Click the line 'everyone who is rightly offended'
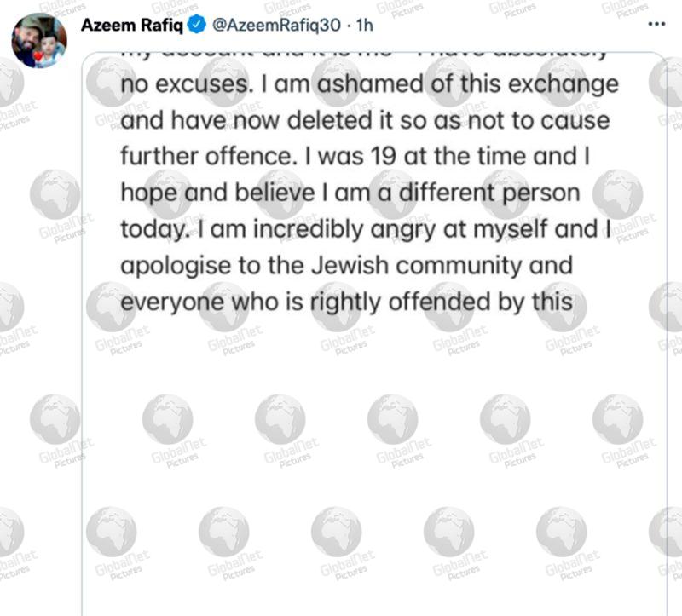 346,302
